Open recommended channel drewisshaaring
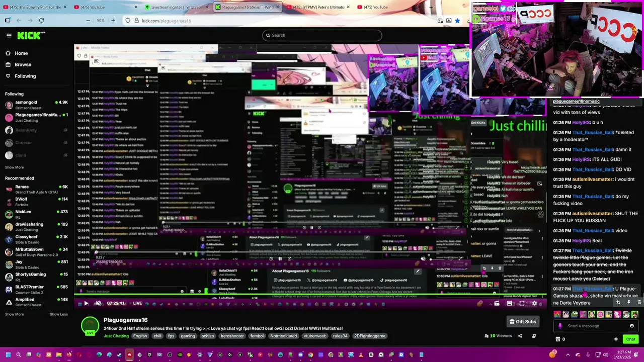The image size is (644, 362). coord(36,227)
